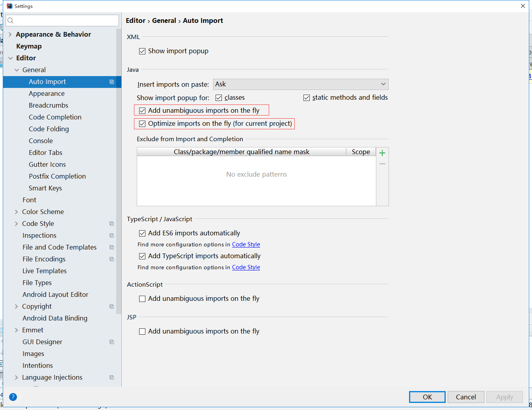
Task: Open the Insert imports on paste dropdown
Action: point(301,84)
